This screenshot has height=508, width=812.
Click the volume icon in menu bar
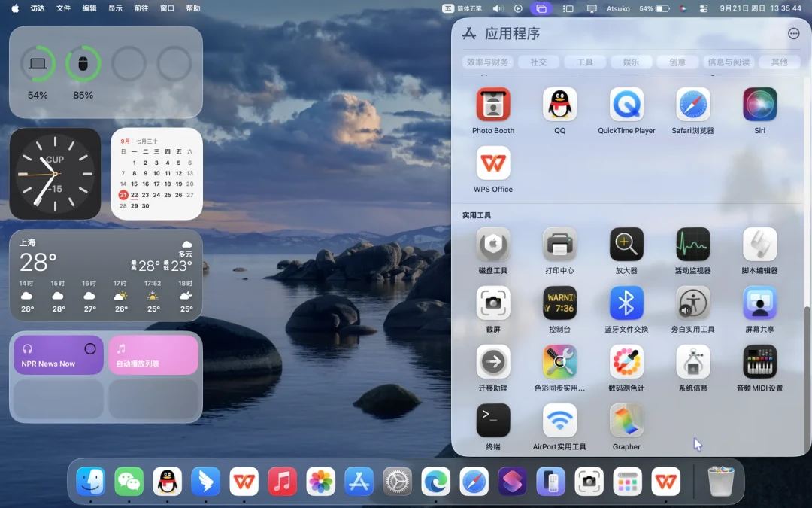coord(498,8)
